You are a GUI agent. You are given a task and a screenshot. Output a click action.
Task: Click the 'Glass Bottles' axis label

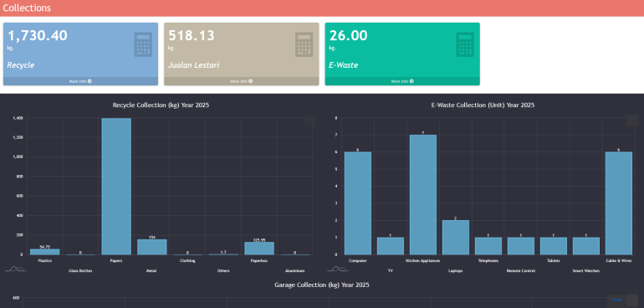[80, 271]
